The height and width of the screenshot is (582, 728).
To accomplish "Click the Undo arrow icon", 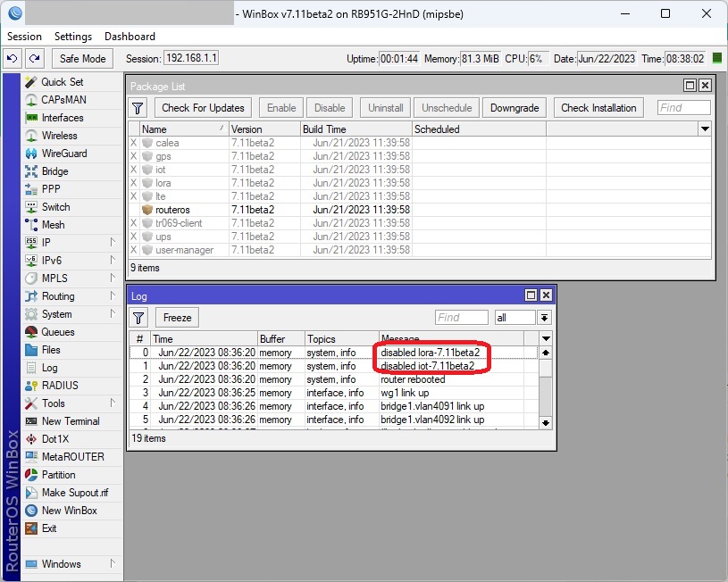I will tap(13, 59).
